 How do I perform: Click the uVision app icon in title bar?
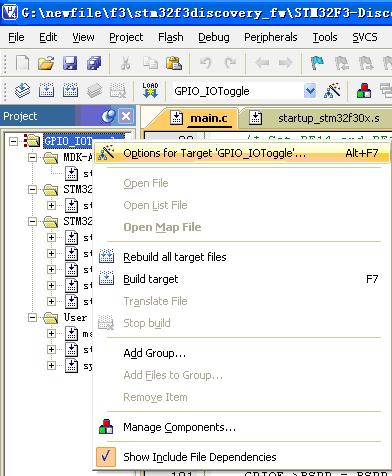point(10,12)
